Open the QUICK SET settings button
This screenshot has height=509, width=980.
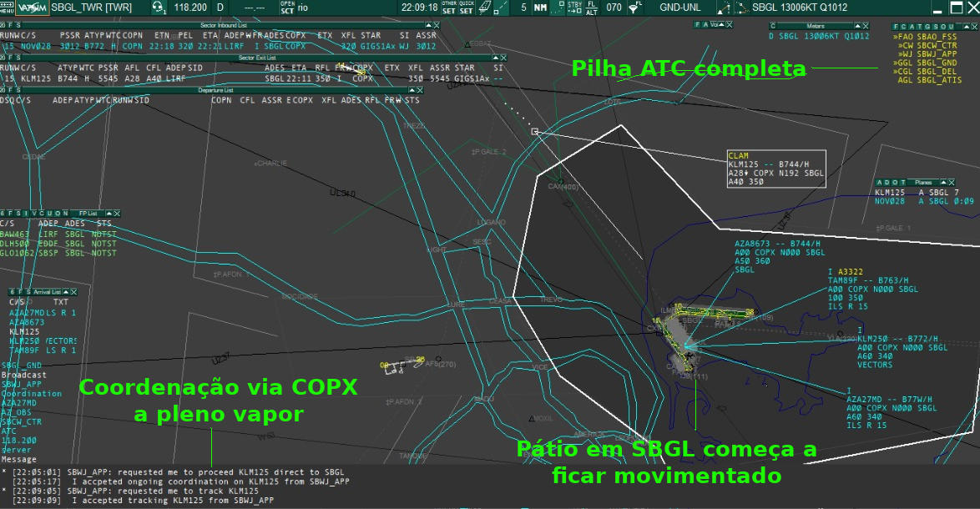[x=467, y=8]
